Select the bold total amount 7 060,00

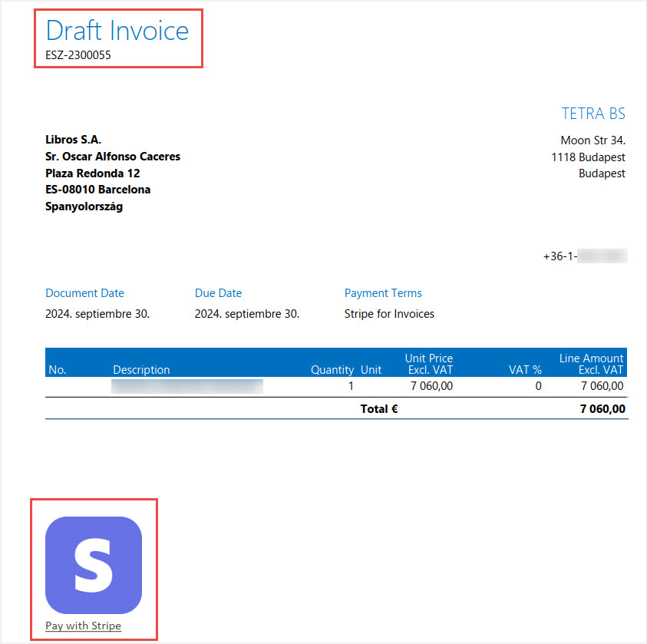602,409
